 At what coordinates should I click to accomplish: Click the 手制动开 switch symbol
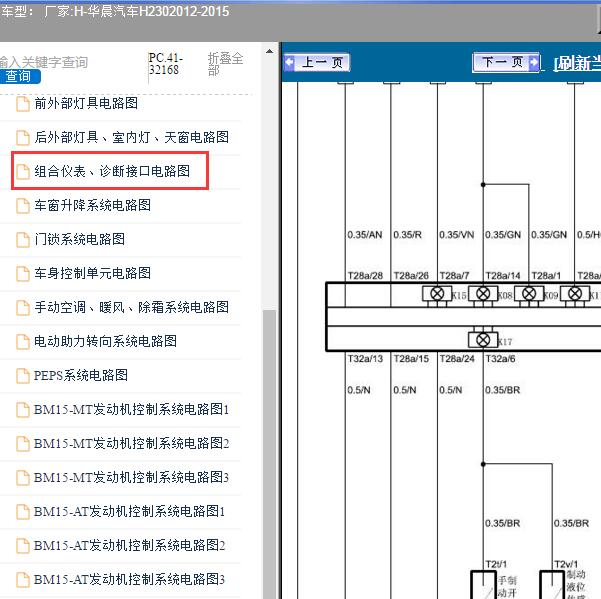pos(484,585)
